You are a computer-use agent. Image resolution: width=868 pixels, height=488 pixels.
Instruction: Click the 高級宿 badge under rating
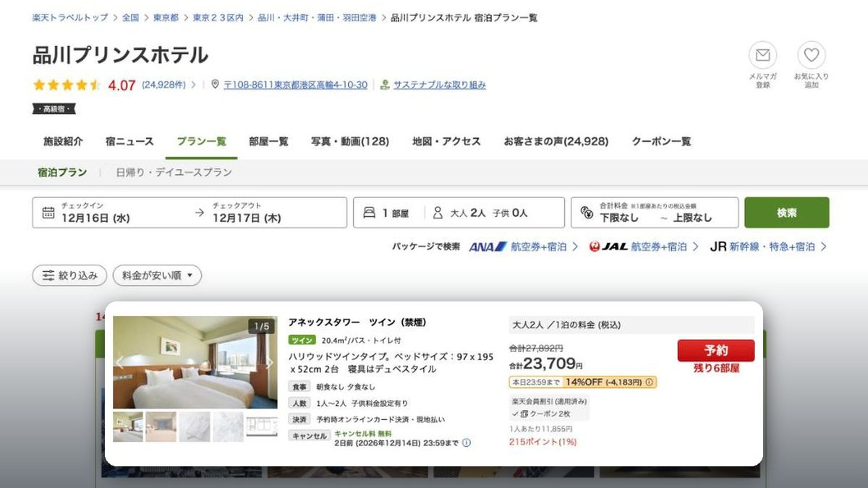point(54,109)
